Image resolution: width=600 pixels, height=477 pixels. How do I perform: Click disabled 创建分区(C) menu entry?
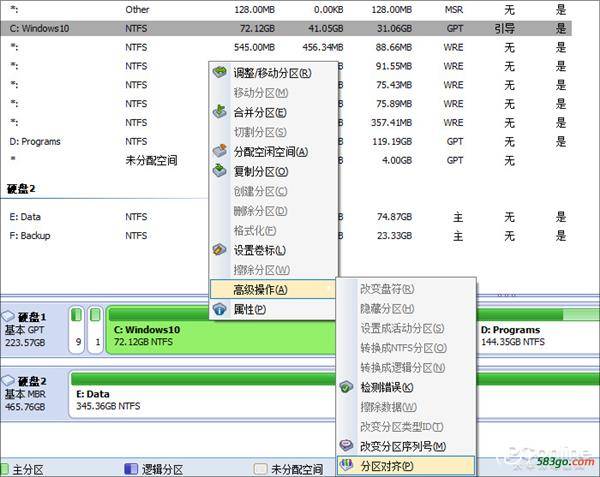[x=273, y=191]
